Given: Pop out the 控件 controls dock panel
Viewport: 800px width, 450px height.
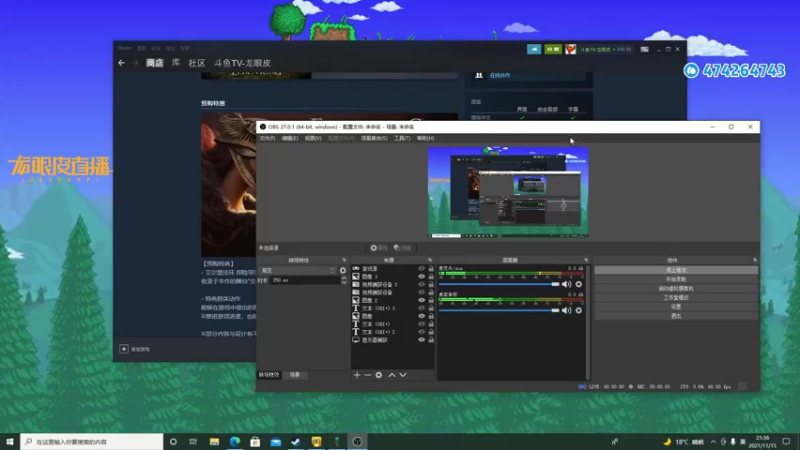Looking at the screenshot, I should coord(755,260).
